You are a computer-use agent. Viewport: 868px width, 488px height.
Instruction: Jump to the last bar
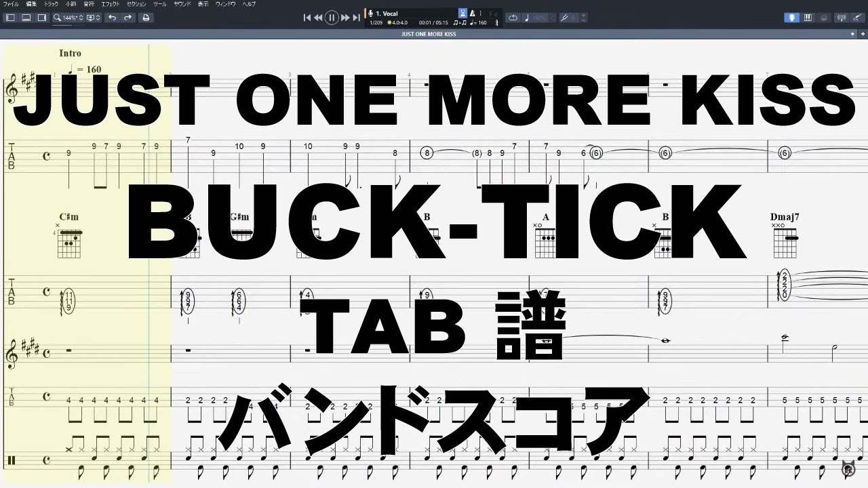click(x=356, y=18)
